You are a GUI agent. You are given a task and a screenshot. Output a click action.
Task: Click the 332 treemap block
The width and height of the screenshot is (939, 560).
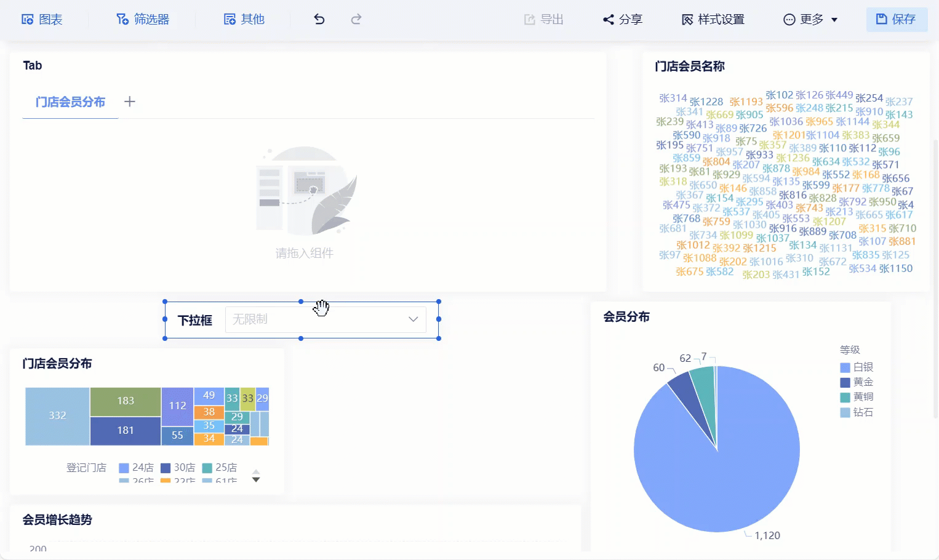coord(57,416)
